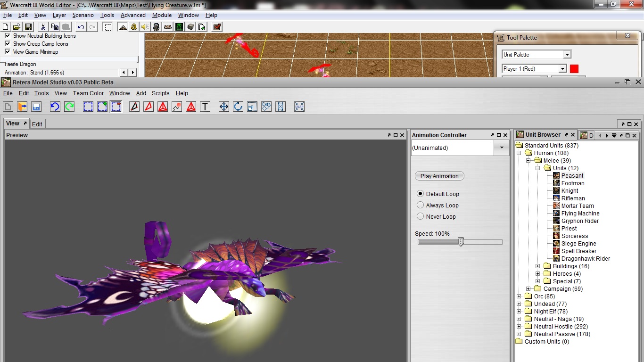Screen dimensions: 644x362
Task: Open Import Manager icon in World Editor
Action: click(202, 27)
